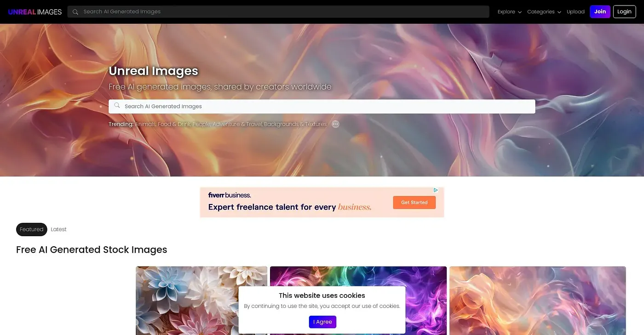The image size is (644, 335).
Task: Open the trending Food & Drink category
Action: [x=174, y=124]
